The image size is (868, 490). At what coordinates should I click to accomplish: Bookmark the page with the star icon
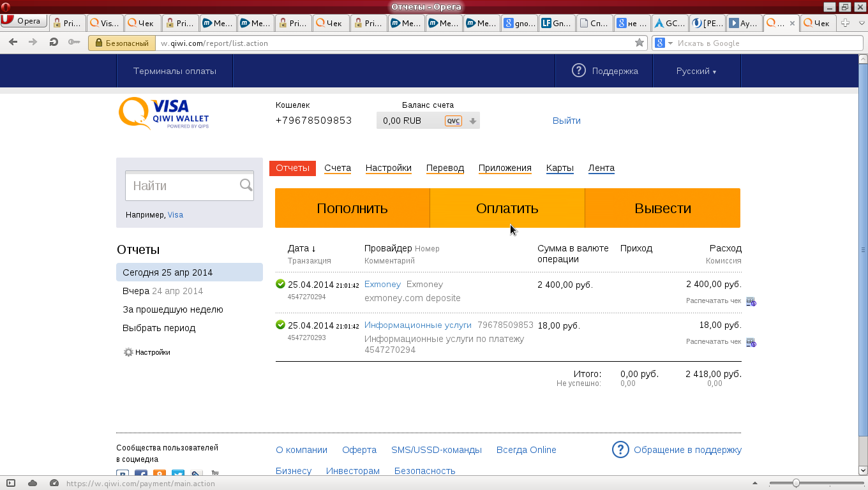tap(639, 43)
